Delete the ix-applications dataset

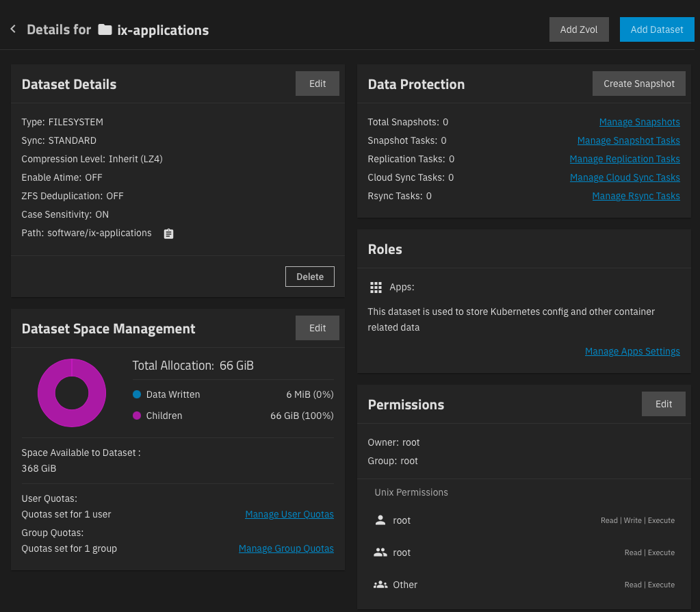click(310, 277)
